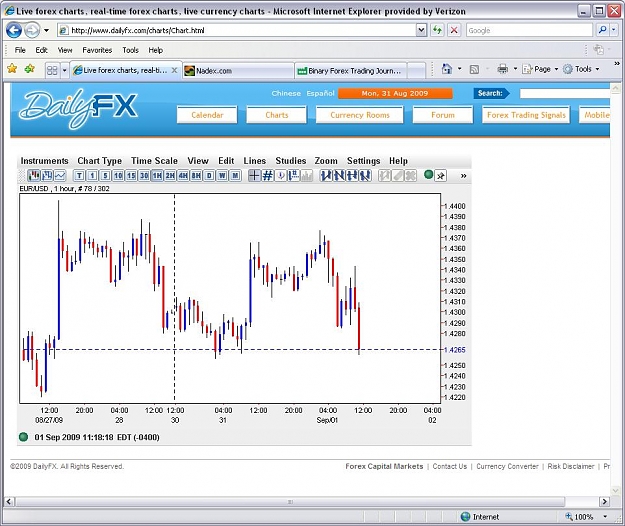Screen dimensions: 625x526
Task: Select the 4H time scale button
Action: (x=183, y=176)
